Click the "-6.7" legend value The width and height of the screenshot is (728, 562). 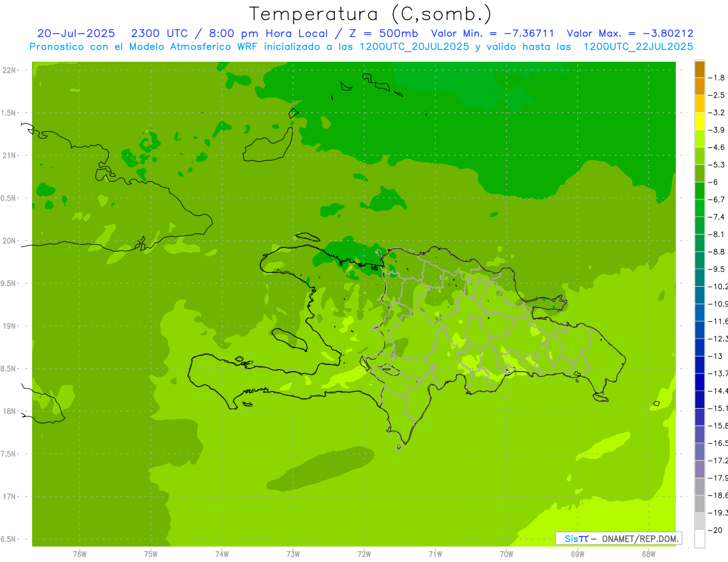point(716,199)
